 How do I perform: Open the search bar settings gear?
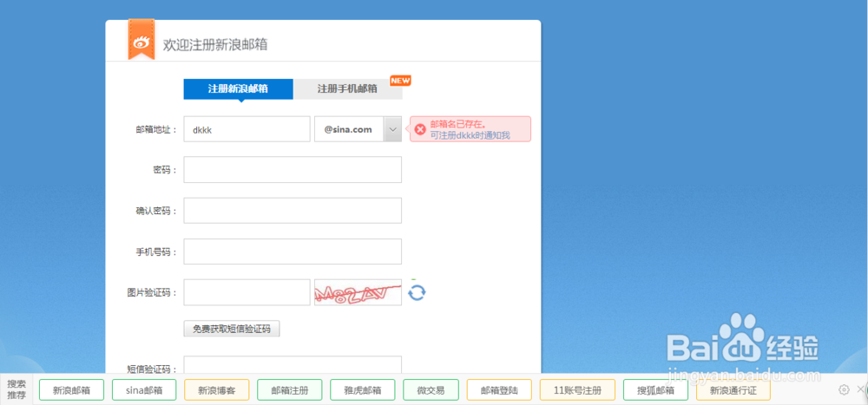click(844, 389)
